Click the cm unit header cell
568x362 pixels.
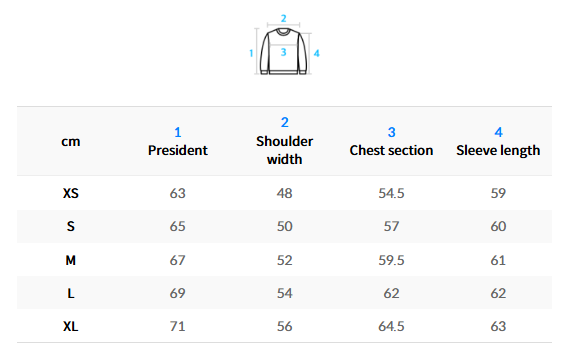(71, 141)
